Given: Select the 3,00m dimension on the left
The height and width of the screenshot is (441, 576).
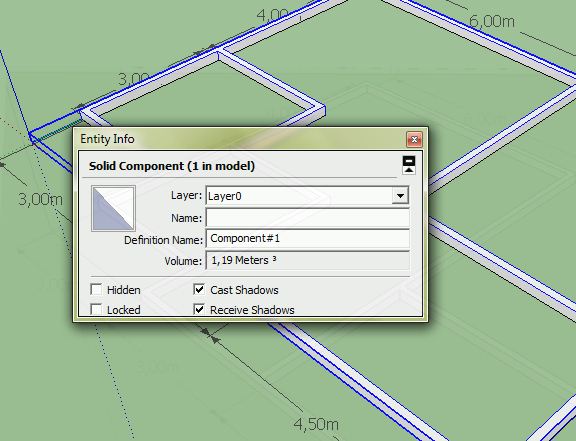Looking at the screenshot, I should pyautogui.click(x=40, y=199).
